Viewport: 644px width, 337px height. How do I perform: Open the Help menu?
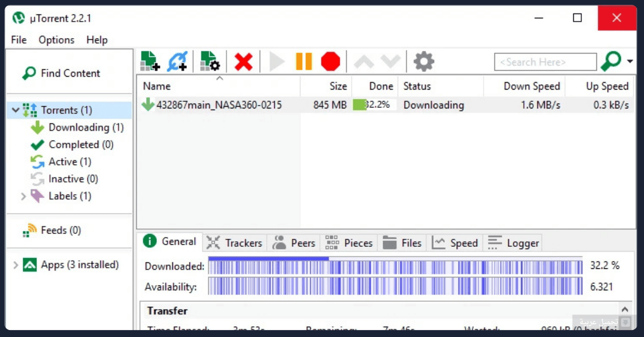point(97,40)
